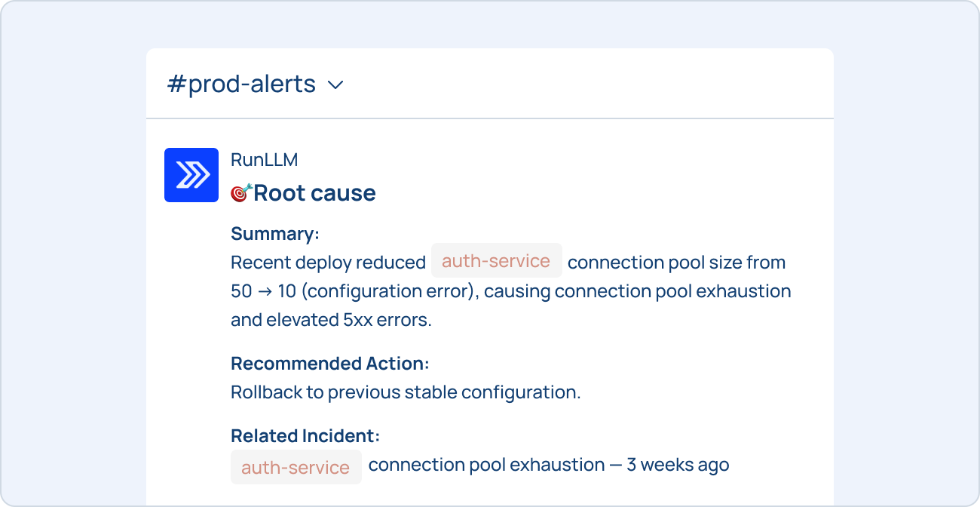The height and width of the screenshot is (507, 980).
Task: Click 'connection pool exhaustion — 3 weeks ago'
Action: (x=549, y=465)
